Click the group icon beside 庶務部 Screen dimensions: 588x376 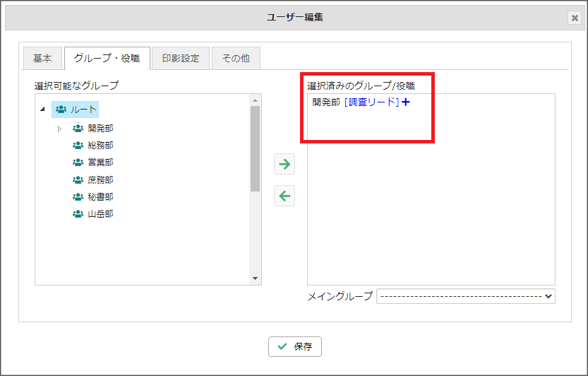pyautogui.click(x=78, y=180)
